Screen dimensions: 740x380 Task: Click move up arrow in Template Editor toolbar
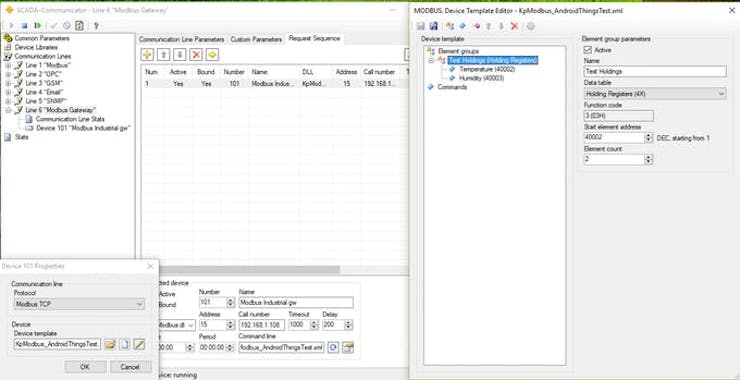tap(489, 26)
